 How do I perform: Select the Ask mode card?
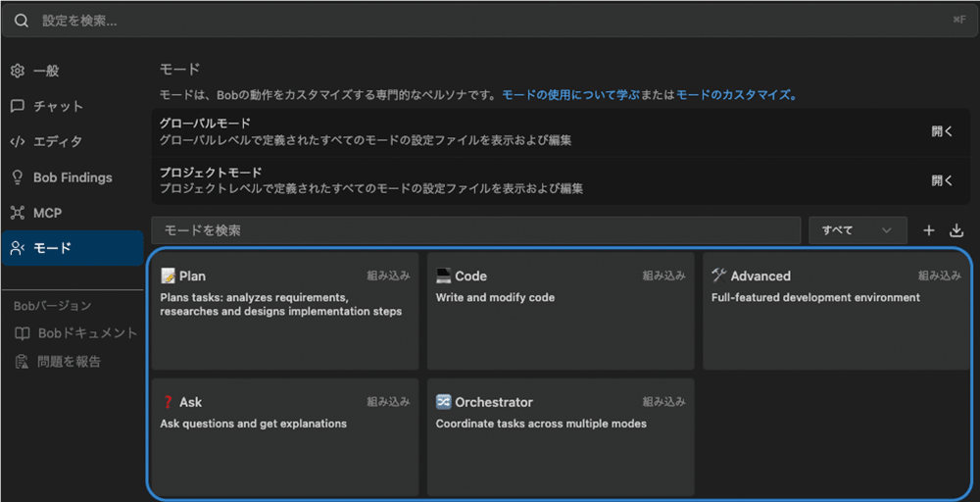point(285,437)
